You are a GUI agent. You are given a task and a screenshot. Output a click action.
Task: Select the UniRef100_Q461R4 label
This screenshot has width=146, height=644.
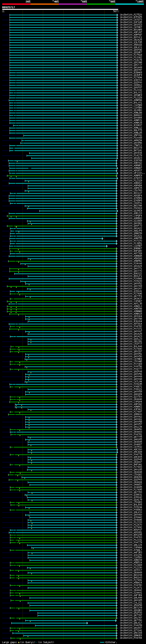click(131, 394)
